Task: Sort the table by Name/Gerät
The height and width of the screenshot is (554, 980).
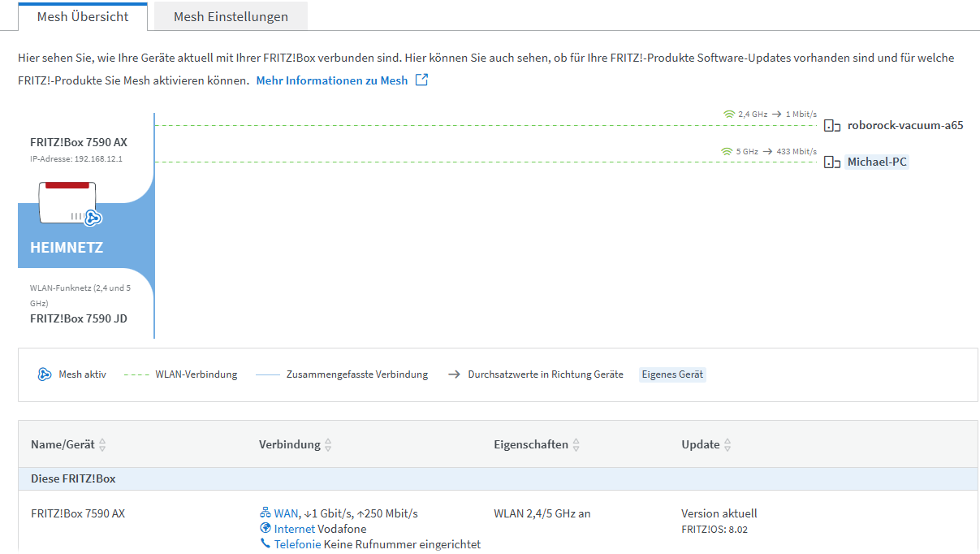Action: click(x=69, y=444)
